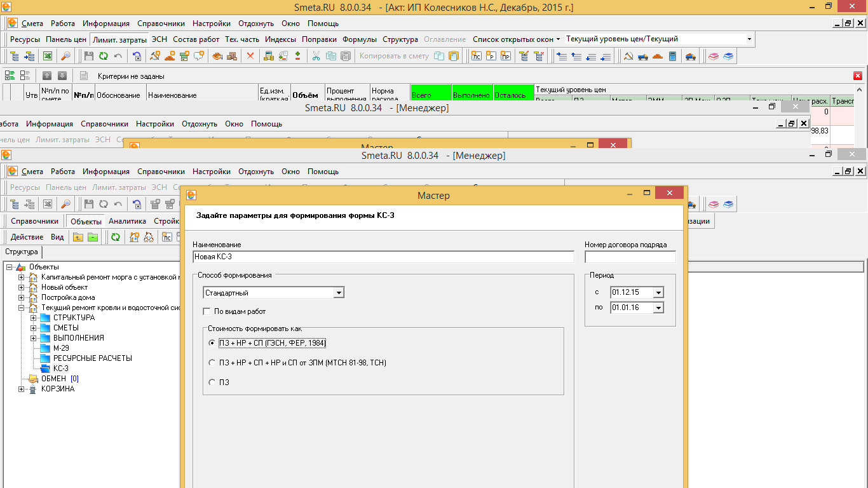868x488 pixels.
Task: Click the undo arrow icon in the act window toolbar
Action: [118, 56]
